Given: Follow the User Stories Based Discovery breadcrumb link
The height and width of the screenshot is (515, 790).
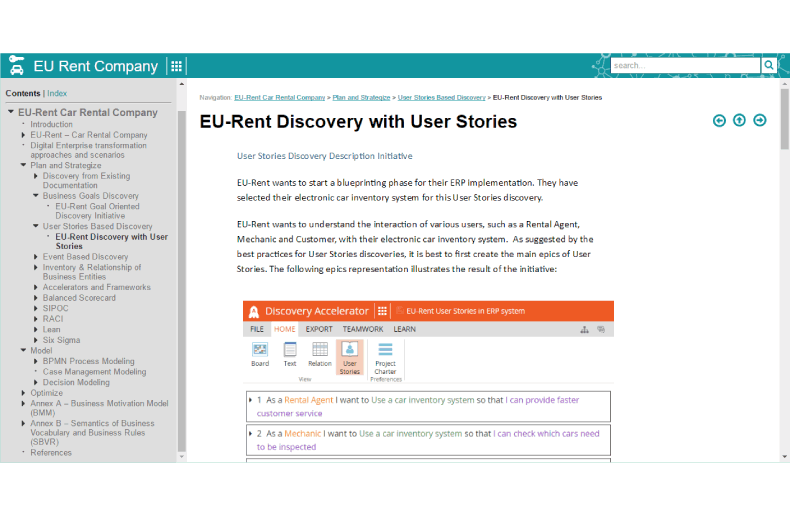Looking at the screenshot, I should (441, 98).
